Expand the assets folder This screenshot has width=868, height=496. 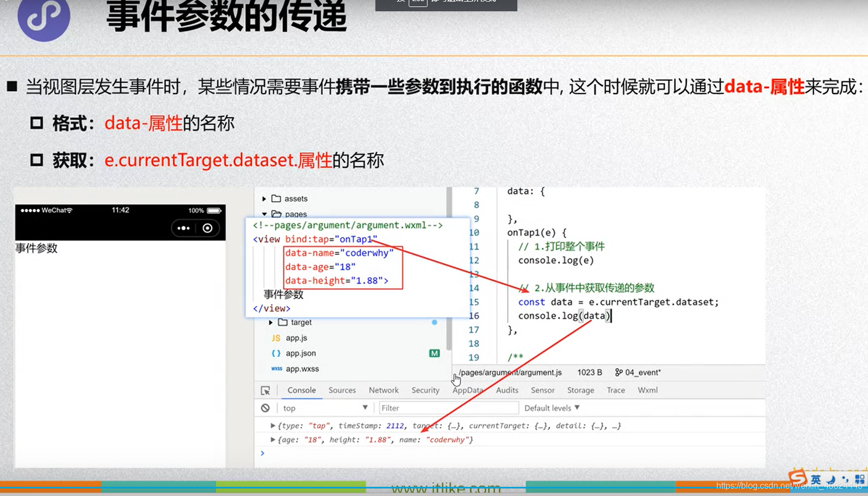(x=264, y=199)
